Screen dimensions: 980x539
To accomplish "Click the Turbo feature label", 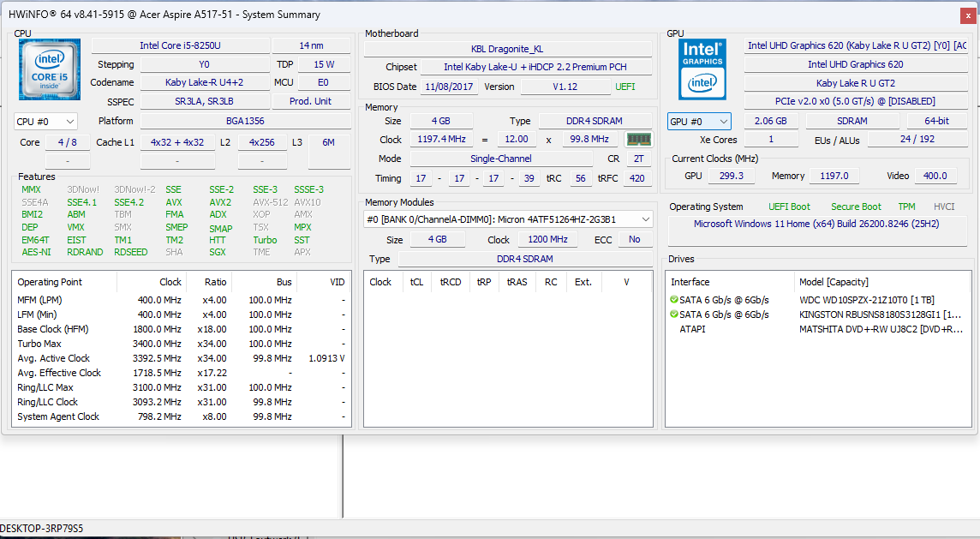I will [265, 240].
